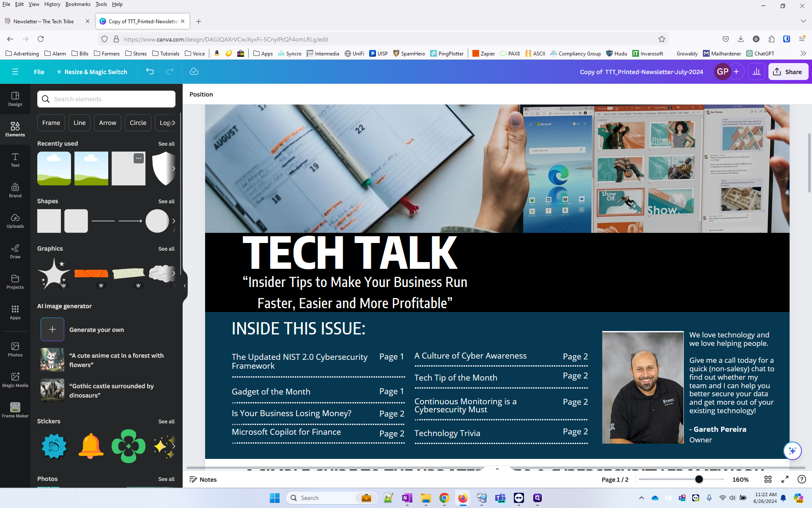Click the Redo arrow in Canva toolbar

pos(170,72)
